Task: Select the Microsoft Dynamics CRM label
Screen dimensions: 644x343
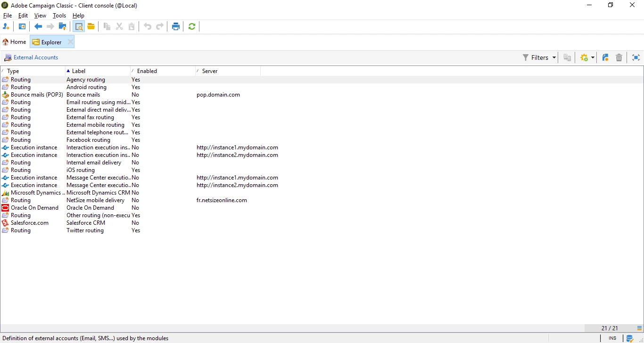Action: (x=98, y=193)
